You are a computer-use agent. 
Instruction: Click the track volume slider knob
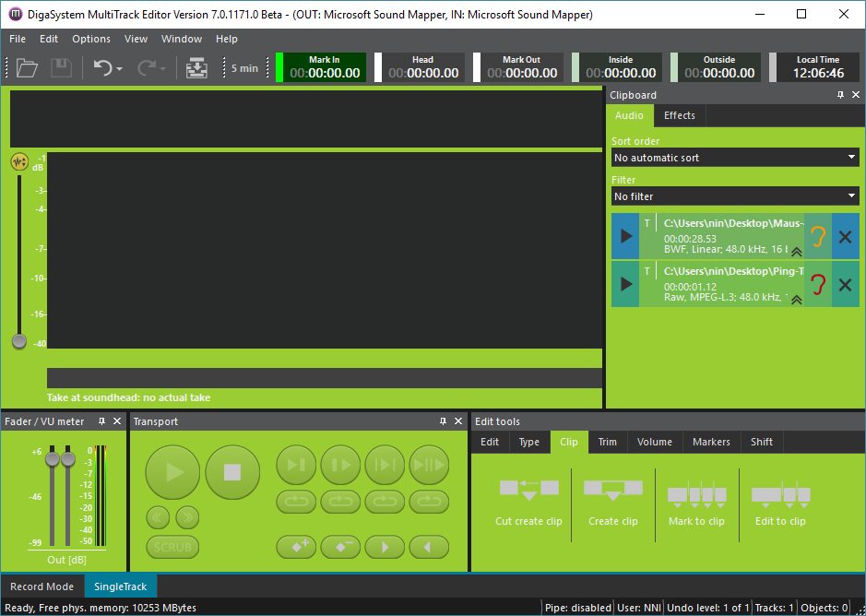tap(19, 341)
